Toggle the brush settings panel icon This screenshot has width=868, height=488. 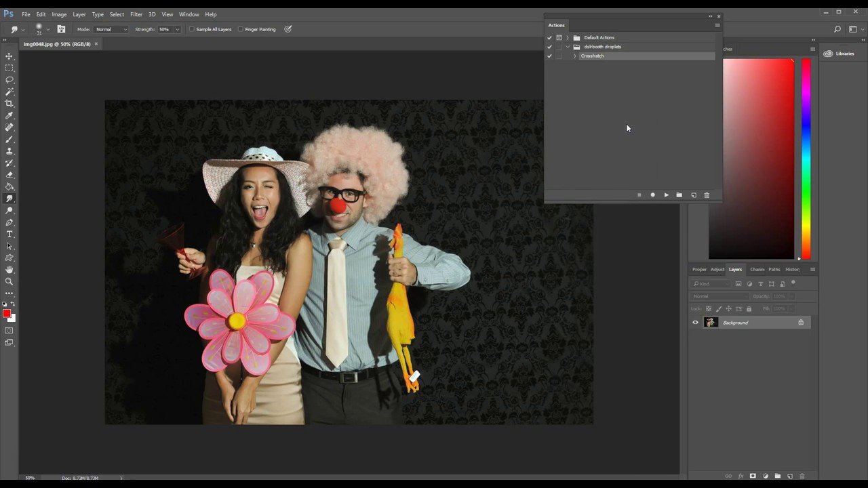point(61,29)
